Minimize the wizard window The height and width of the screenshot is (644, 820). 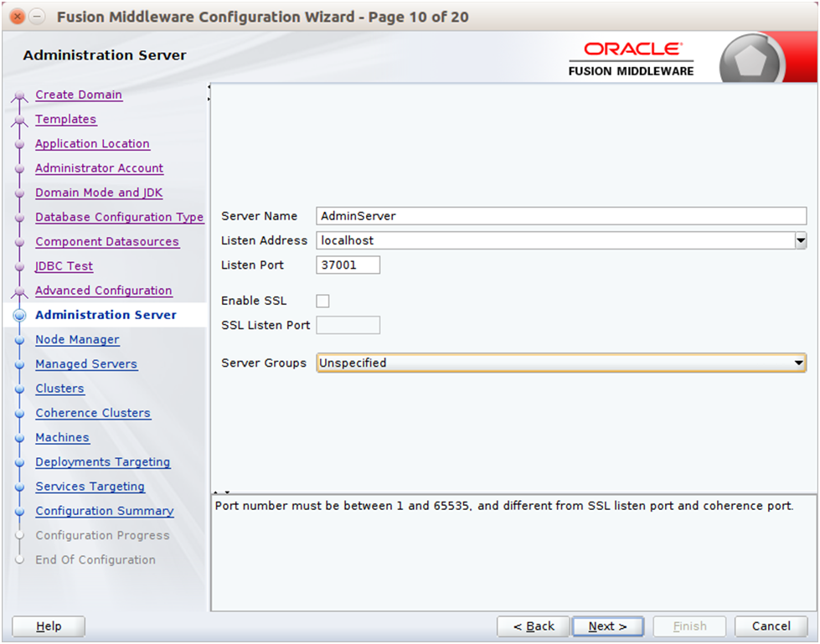click(37, 17)
